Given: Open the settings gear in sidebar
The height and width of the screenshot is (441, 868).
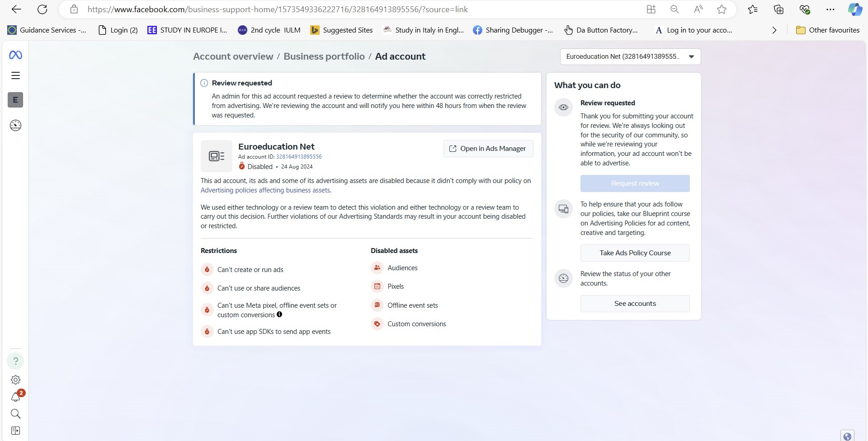Looking at the screenshot, I should 15,380.
